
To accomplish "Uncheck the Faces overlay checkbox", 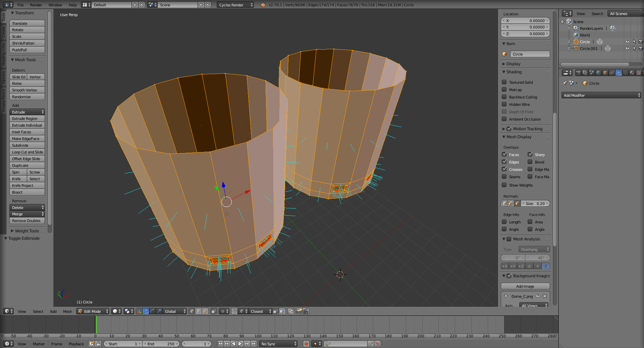I will (x=504, y=154).
